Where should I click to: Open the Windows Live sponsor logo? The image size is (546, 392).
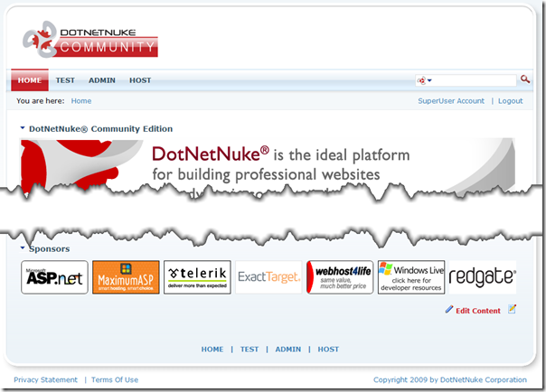click(x=411, y=277)
